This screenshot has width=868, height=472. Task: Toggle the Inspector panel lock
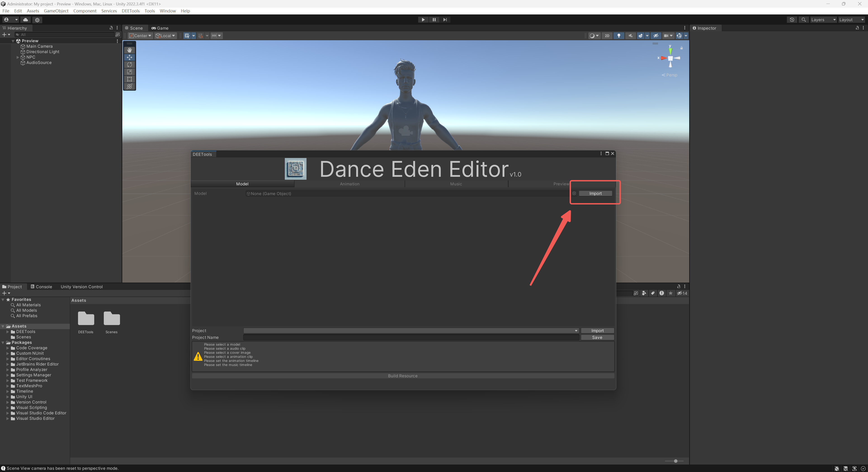click(857, 28)
